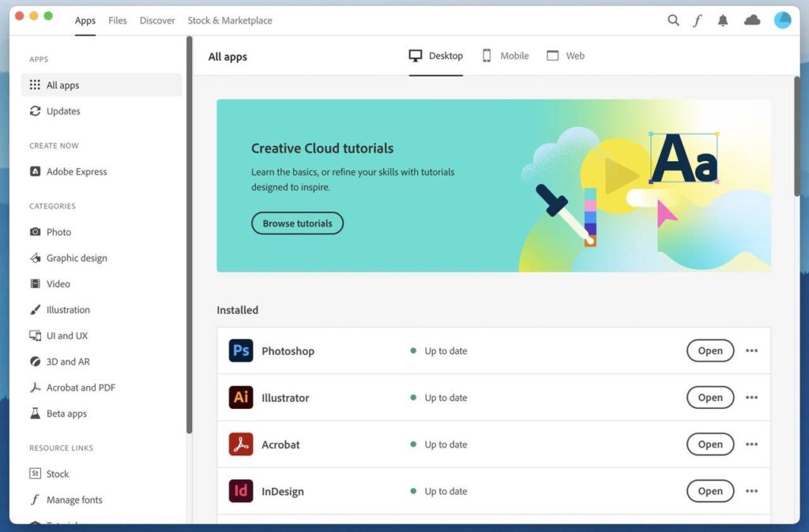This screenshot has width=809, height=532.
Task: Open Illustrator with its Open button
Action: pos(710,398)
